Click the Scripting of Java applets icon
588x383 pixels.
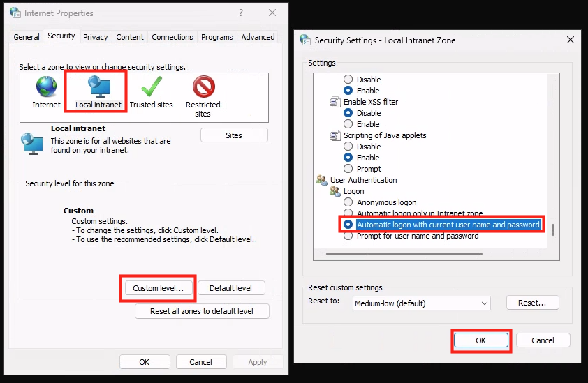point(335,135)
